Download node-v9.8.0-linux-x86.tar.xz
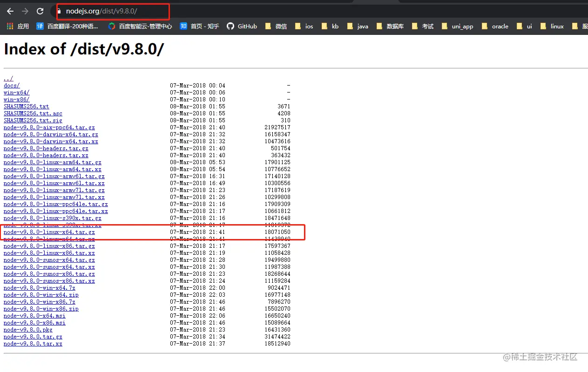The width and height of the screenshot is (588, 372). click(49, 253)
